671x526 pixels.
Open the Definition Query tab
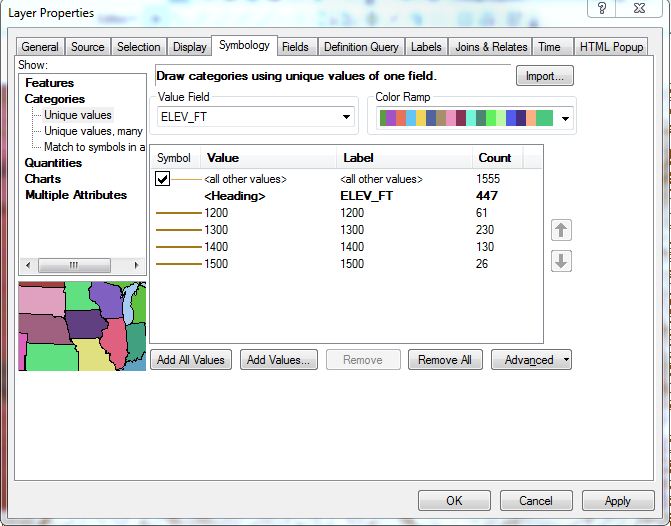coord(361,47)
